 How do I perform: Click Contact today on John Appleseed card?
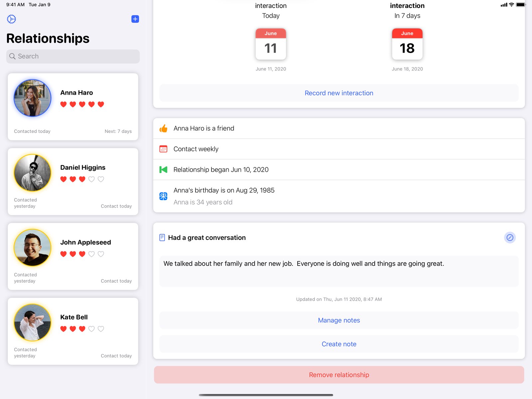pyautogui.click(x=116, y=281)
